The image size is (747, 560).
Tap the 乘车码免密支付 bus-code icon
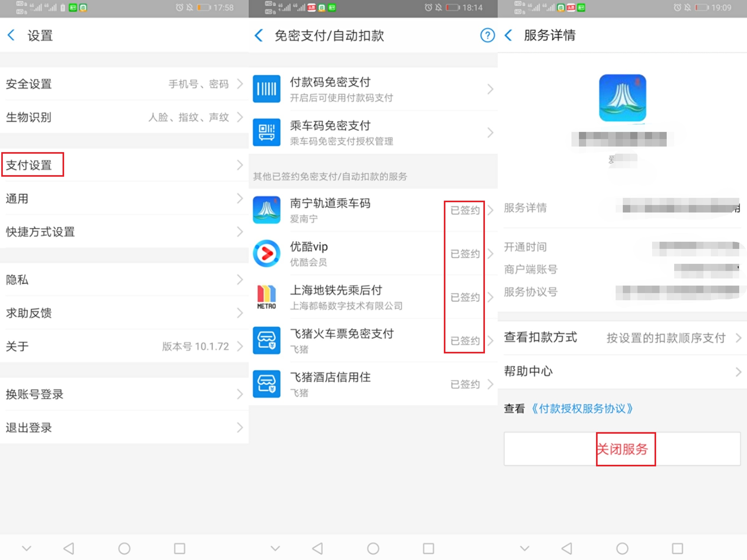click(266, 132)
